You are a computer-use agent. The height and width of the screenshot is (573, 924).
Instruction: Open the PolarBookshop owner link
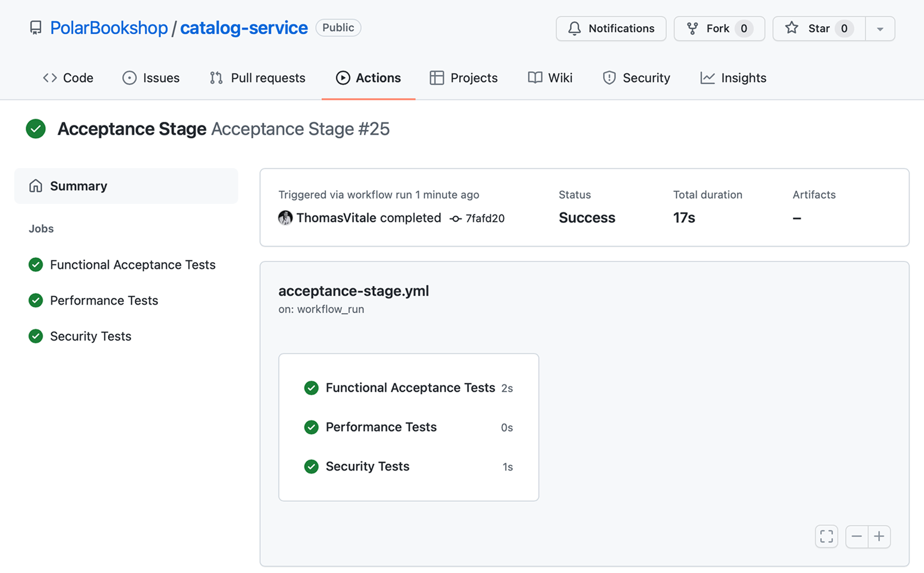[109, 28]
